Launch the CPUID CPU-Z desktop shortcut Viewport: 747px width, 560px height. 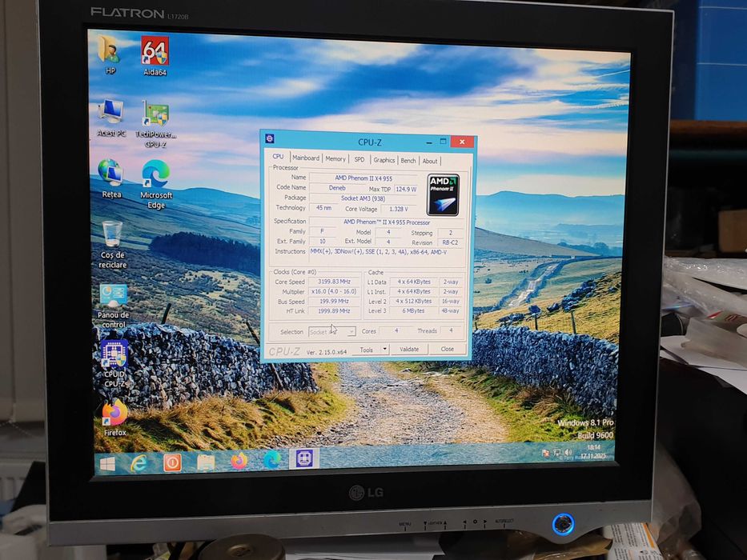click(x=114, y=363)
